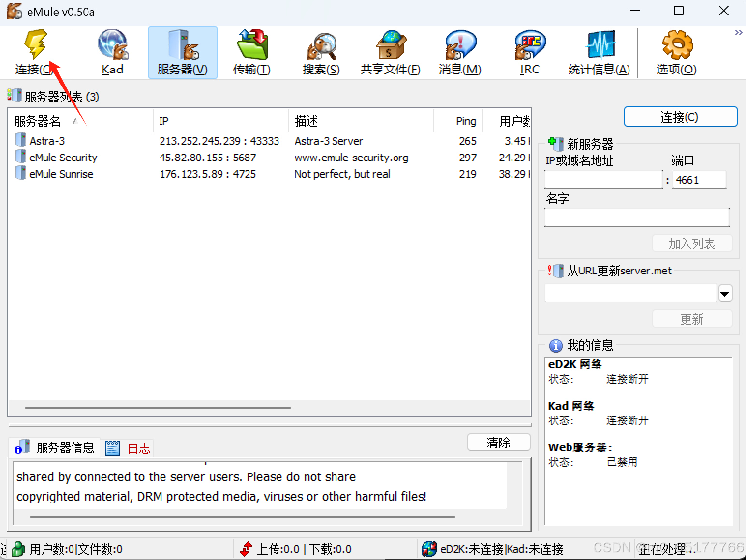Viewport: 746px width, 560px height.
Task: Click the 服务器信息 tab icon
Action: tap(22, 447)
